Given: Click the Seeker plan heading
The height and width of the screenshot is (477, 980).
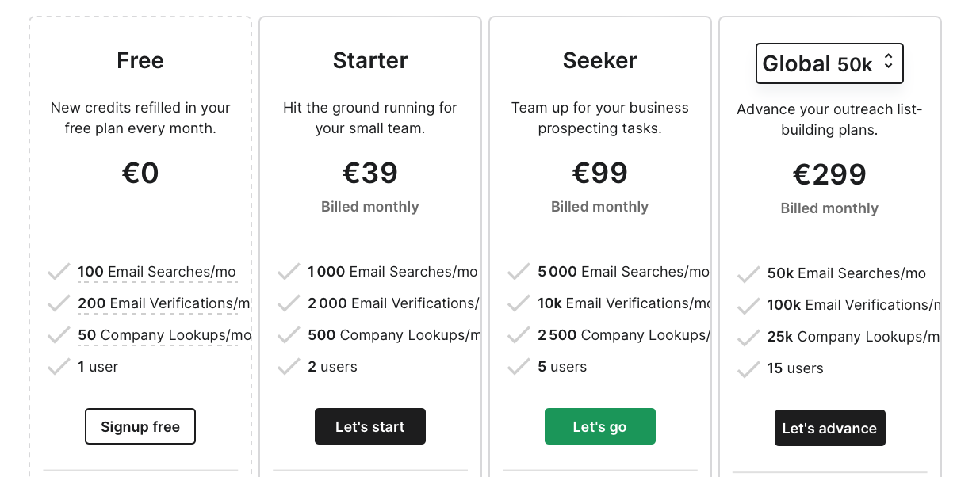Looking at the screenshot, I should [x=599, y=60].
